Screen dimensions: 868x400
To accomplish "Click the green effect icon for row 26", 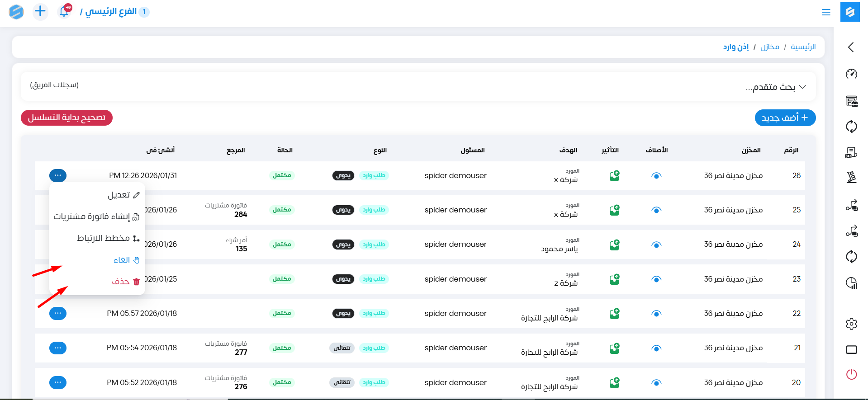I will click(614, 176).
